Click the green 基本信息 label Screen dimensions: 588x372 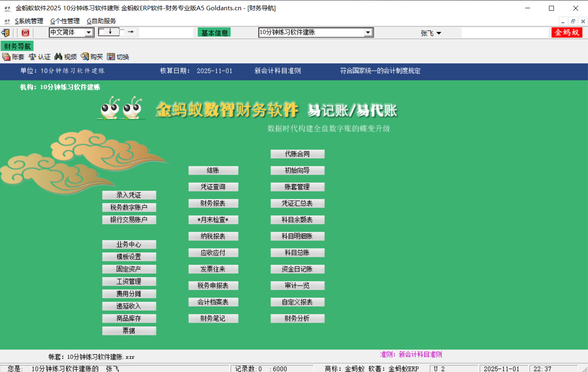click(x=214, y=32)
